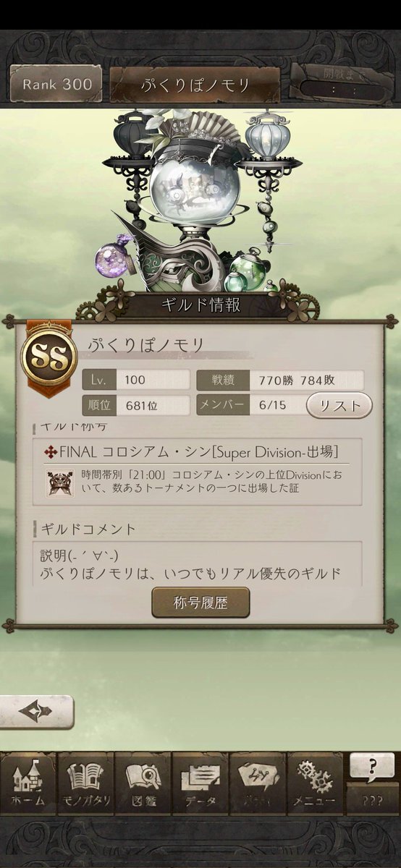Tap the Rank 300 label
401x868 pixels.
[57, 84]
